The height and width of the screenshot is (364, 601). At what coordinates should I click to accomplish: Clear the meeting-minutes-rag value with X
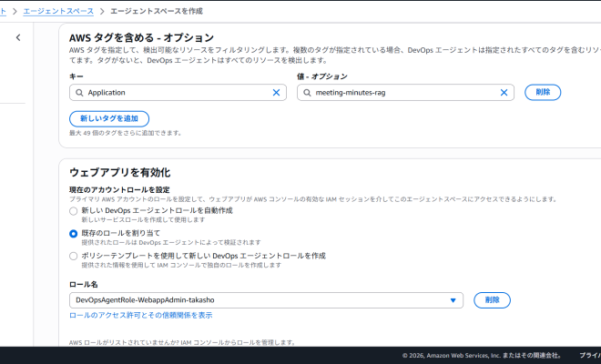[x=504, y=93]
